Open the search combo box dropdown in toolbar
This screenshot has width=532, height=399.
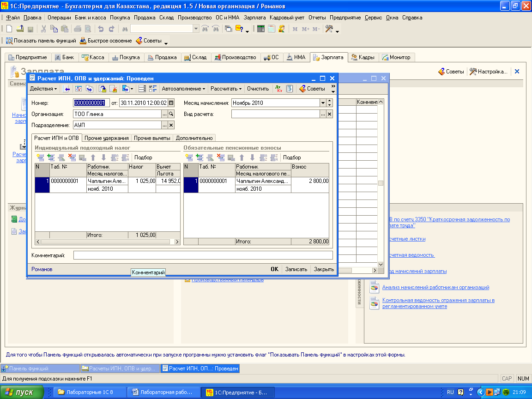coord(196,29)
